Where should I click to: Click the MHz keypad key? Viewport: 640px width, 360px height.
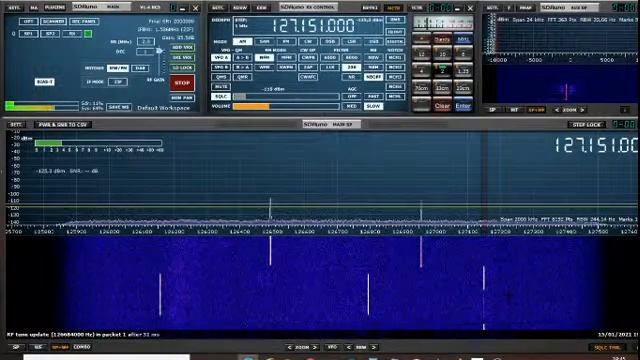coord(463,39)
